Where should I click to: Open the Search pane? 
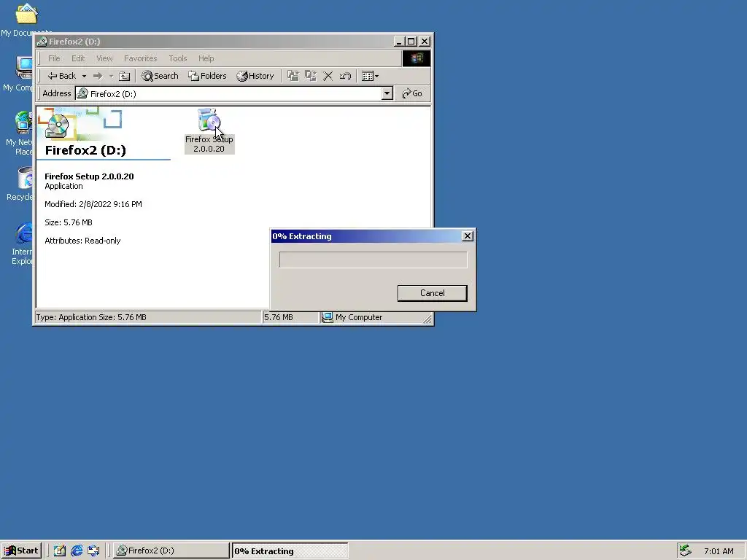coord(160,76)
